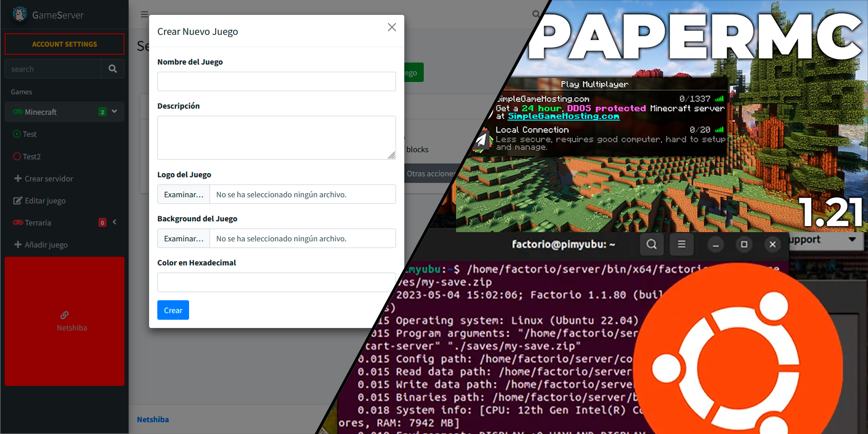The image size is (868, 434).
Task: Choose Añadir juego in the sidebar
Action: pyautogui.click(x=46, y=245)
